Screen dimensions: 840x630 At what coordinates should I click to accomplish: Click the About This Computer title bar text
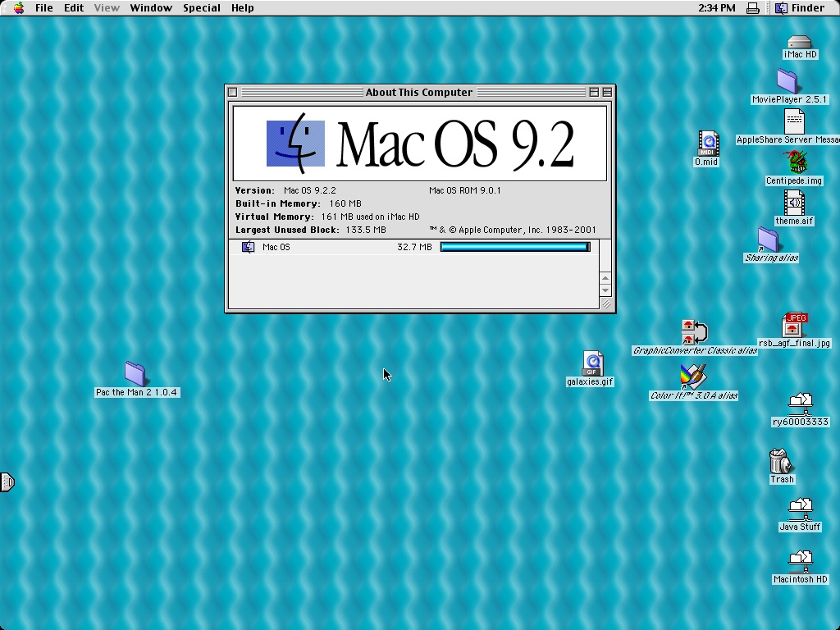pos(419,92)
